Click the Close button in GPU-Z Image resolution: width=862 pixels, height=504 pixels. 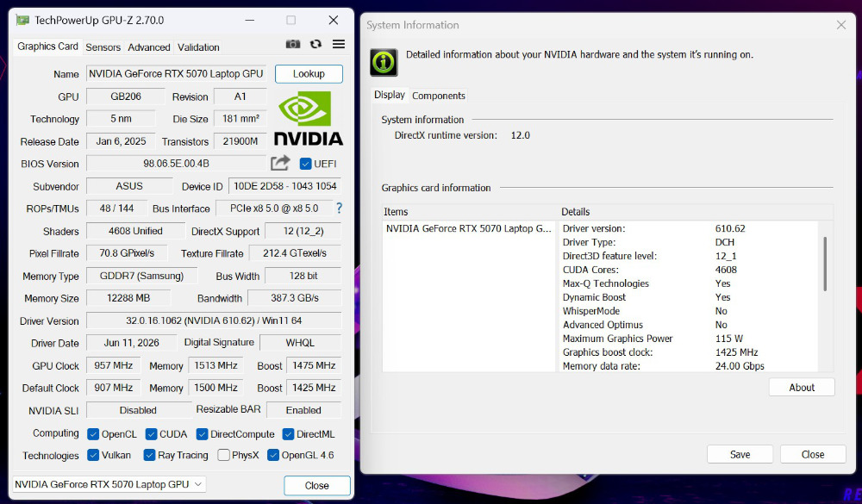[316, 486]
